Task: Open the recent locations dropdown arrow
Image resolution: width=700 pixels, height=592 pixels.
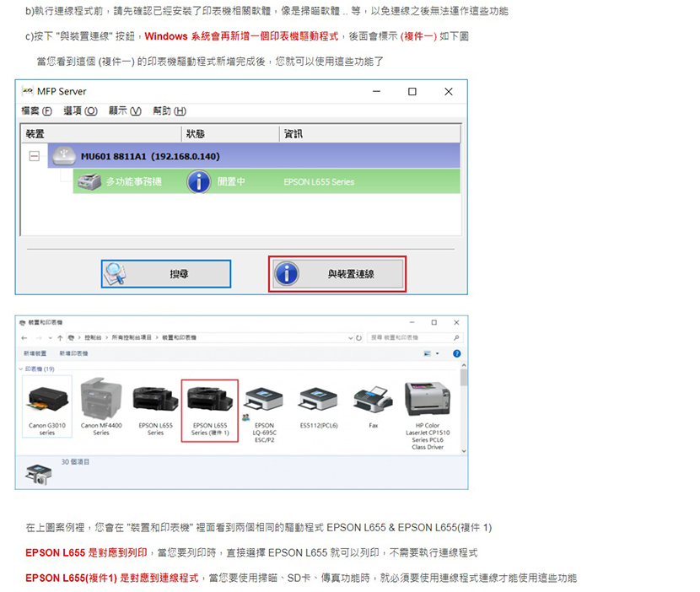Action: 50,338
